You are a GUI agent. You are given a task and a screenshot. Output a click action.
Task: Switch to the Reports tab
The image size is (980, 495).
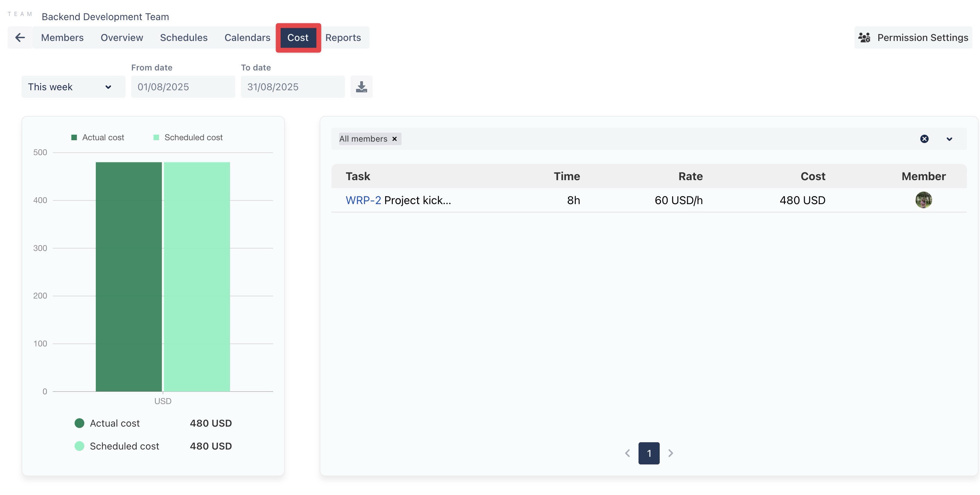[343, 37]
